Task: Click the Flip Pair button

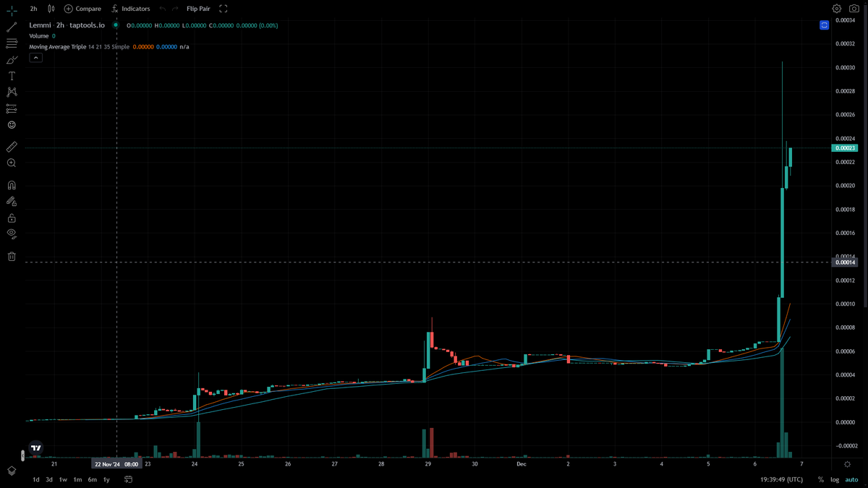Action: click(198, 9)
